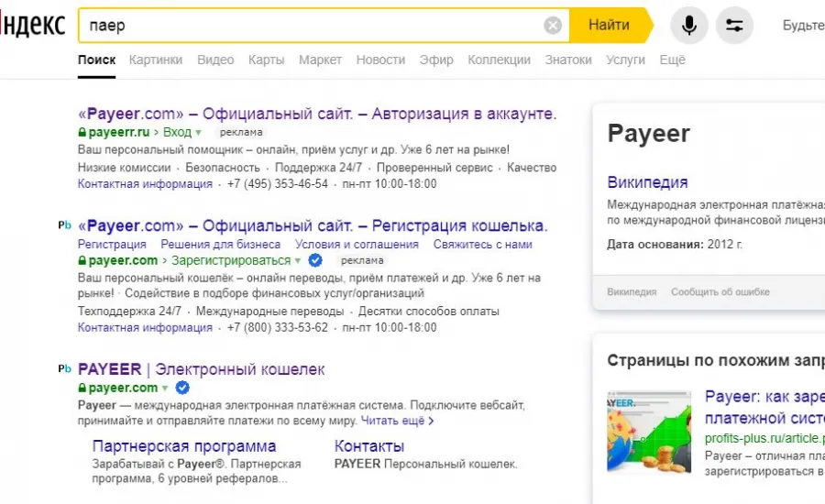
Task: Switch to the Видео tab
Action: 215,60
